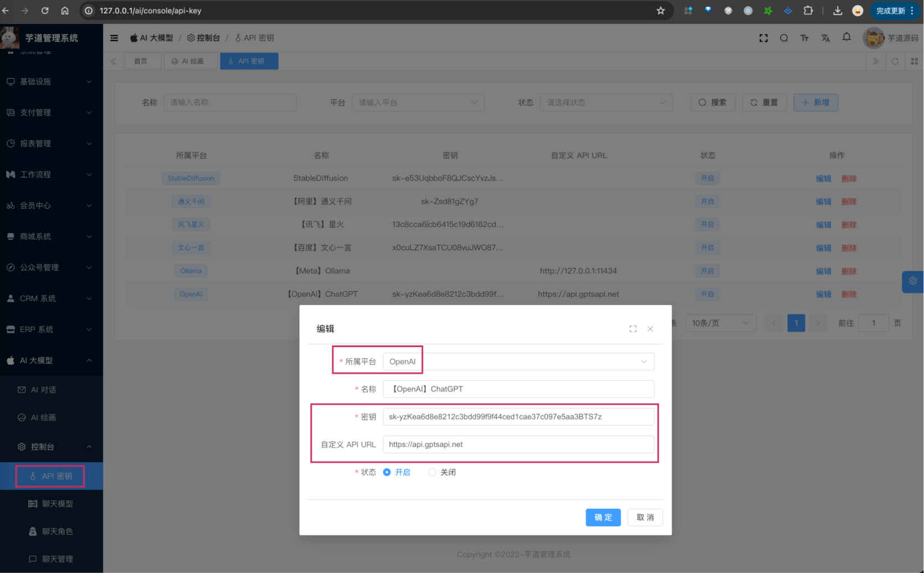The height and width of the screenshot is (573, 924).
Task: Expand the edit dialog using its fullscreen icon
Action: (633, 328)
